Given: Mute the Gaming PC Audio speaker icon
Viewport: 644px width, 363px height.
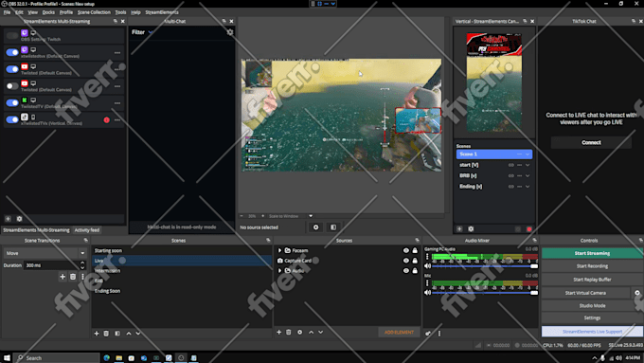Looking at the screenshot, I should [x=427, y=266].
